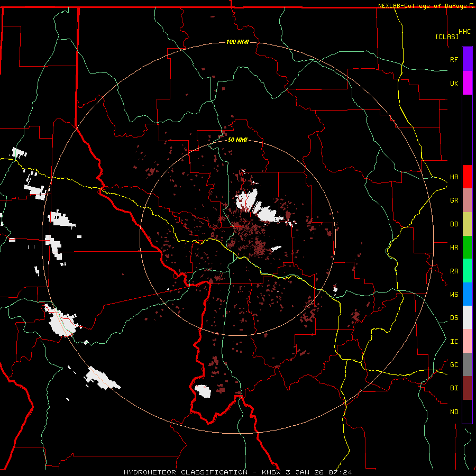Click the GC legend label

point(454,365)
